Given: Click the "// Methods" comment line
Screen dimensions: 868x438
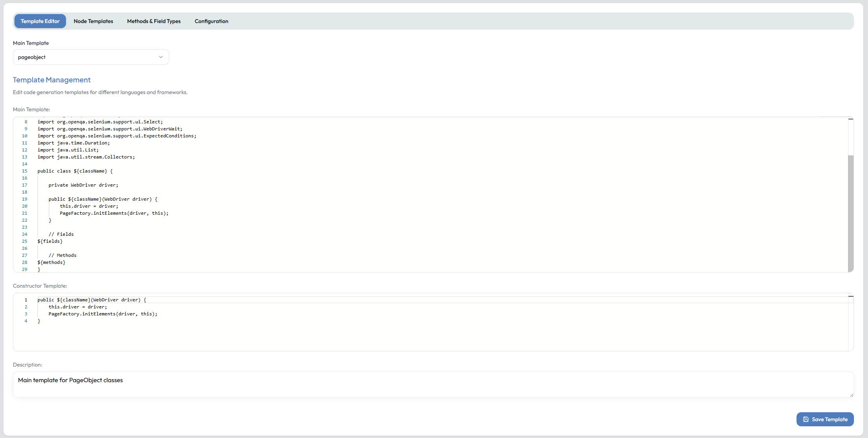Looking at the screenshot, I should 63,255.
